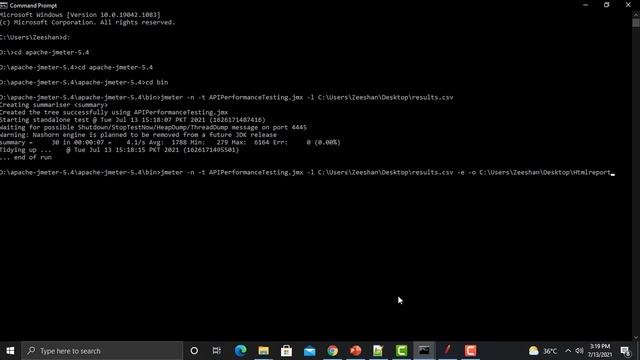Click the scroll-down arrow of the console scrollbar
Screen dimensions: 640x360
coord(636,338)
